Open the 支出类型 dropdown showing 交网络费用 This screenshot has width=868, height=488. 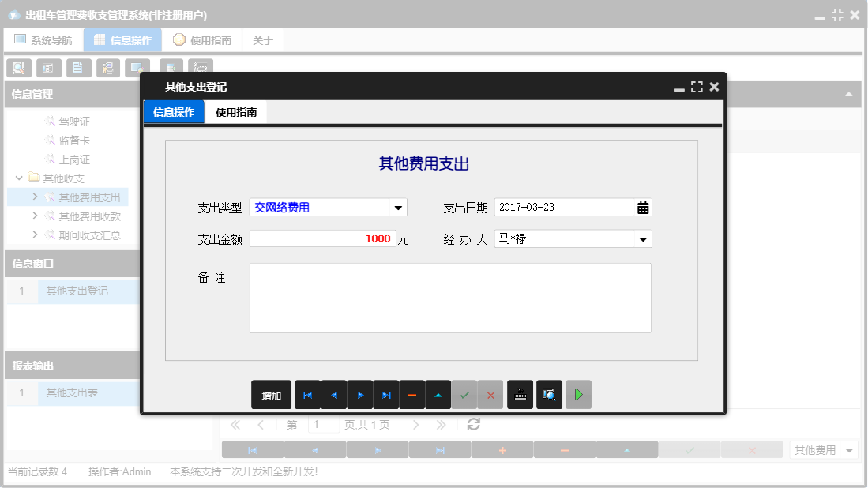[x=399, y=207]
